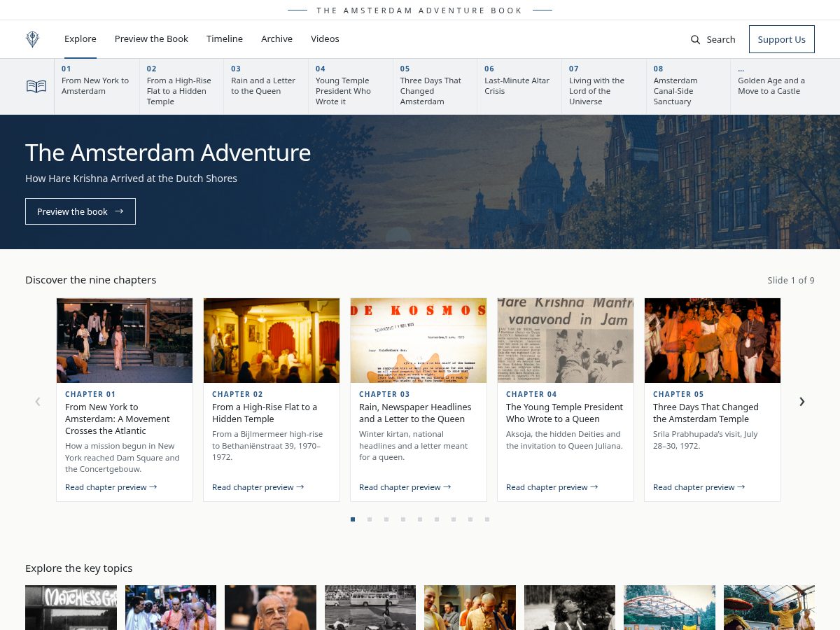Click the previous slide arrow
Screen dimensions: 840x630
click(x=38, y=401)
